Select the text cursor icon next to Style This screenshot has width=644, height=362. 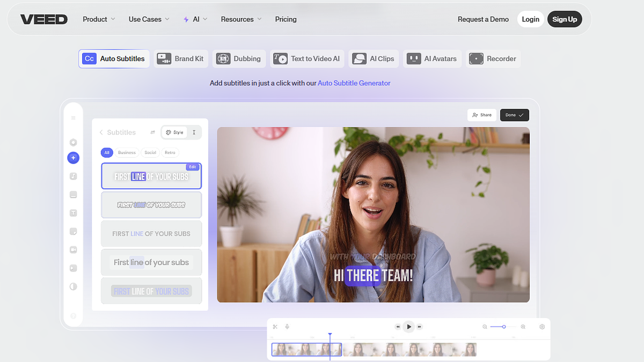click(194, 132)
